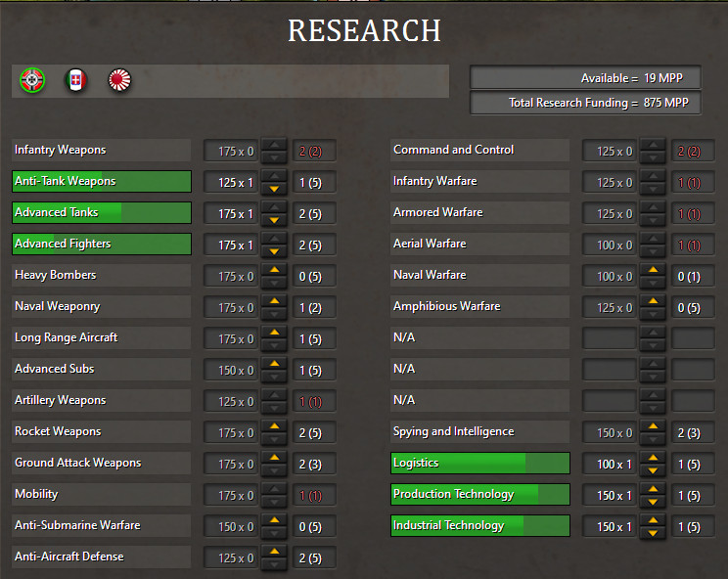The image size is (728, 579).
Task: Click the Advanced Tanks 2 (5) level value
Action: 314,214
